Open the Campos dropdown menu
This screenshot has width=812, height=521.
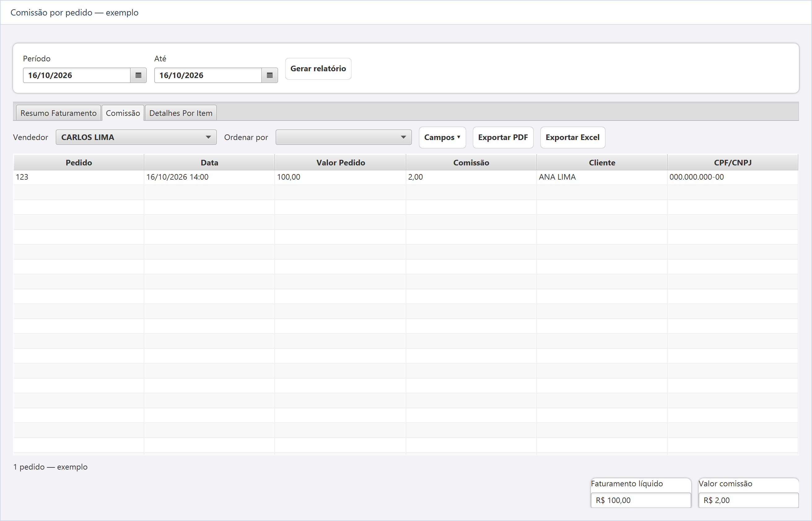[442, 137]
